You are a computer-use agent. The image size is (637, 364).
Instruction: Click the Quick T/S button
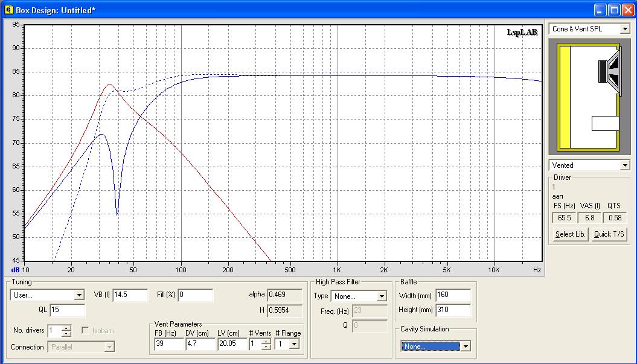pos(609,234)
